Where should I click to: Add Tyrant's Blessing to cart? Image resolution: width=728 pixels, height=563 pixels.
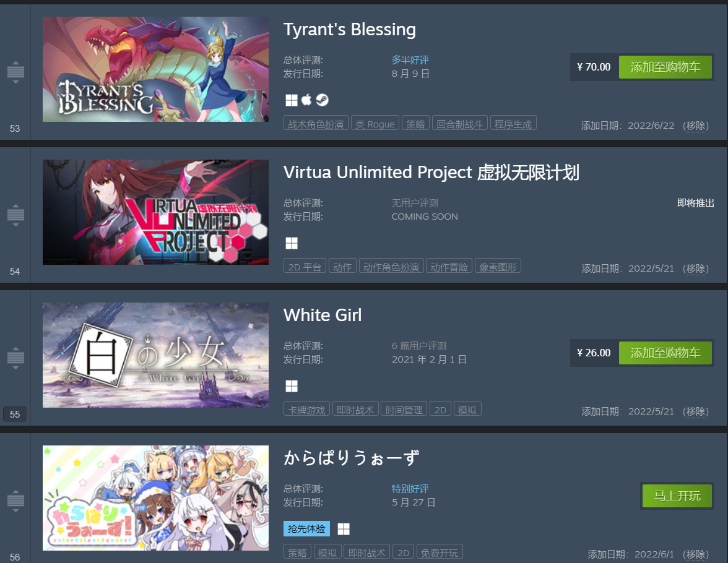click(x=665, y=67)
